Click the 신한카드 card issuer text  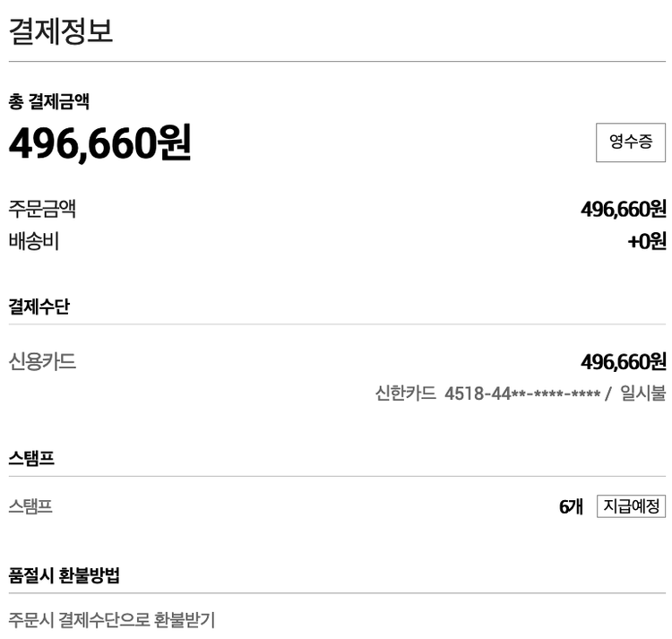pyautogui.click(x=406, y=393)
